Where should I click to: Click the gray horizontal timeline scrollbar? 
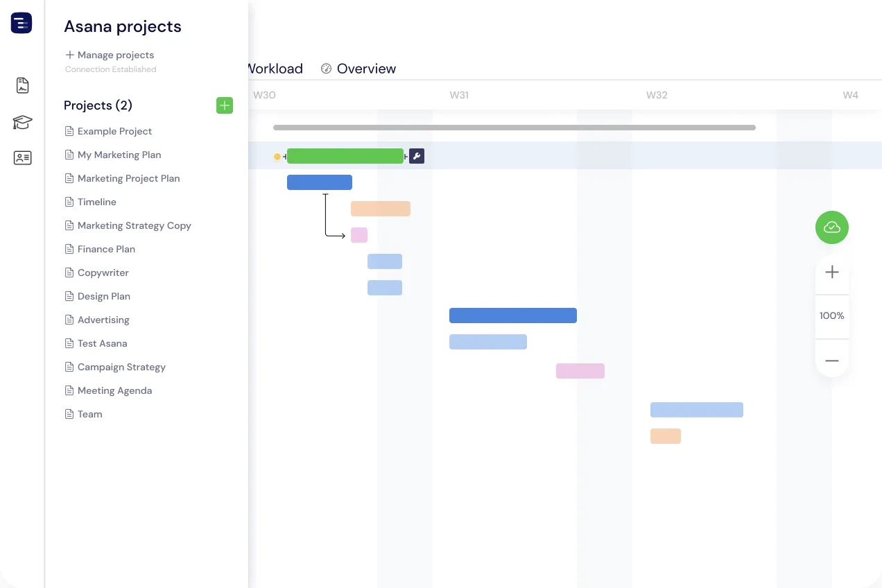click(514, 128)
